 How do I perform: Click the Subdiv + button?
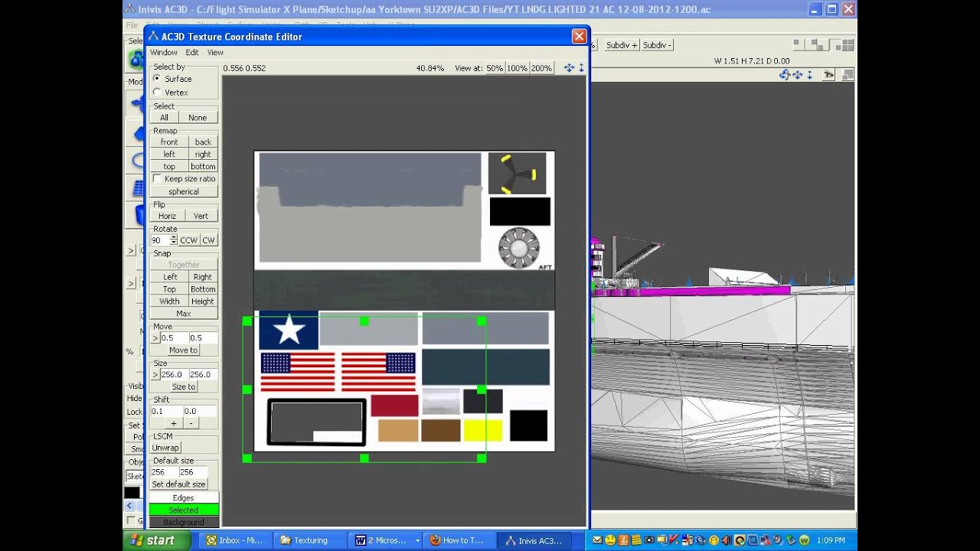(621, 45)
